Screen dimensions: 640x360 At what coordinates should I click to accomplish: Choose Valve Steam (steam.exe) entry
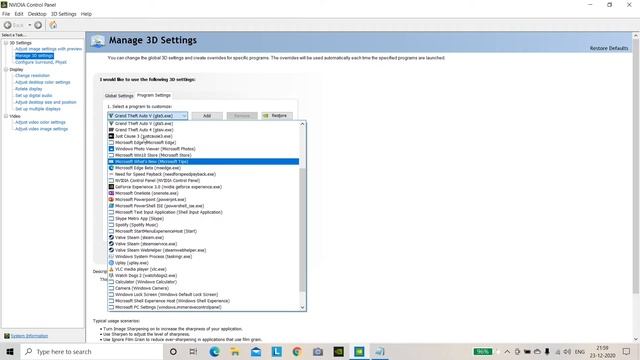(x=203, y=238)
